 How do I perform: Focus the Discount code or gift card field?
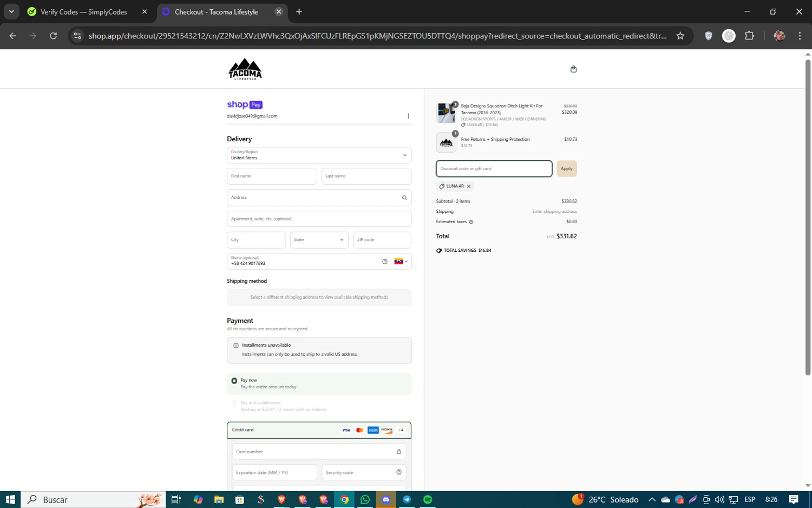(494, 168)
